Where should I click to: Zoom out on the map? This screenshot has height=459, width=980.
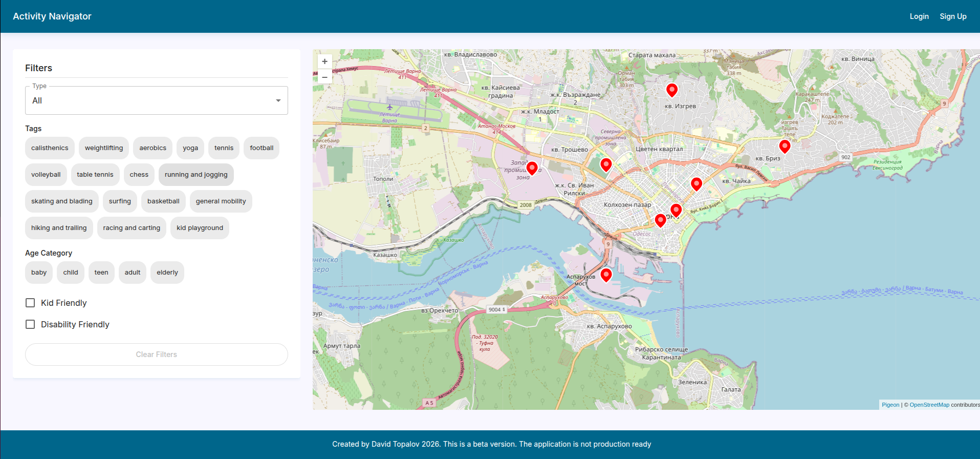pyautogui.click(x=324, y=77)
